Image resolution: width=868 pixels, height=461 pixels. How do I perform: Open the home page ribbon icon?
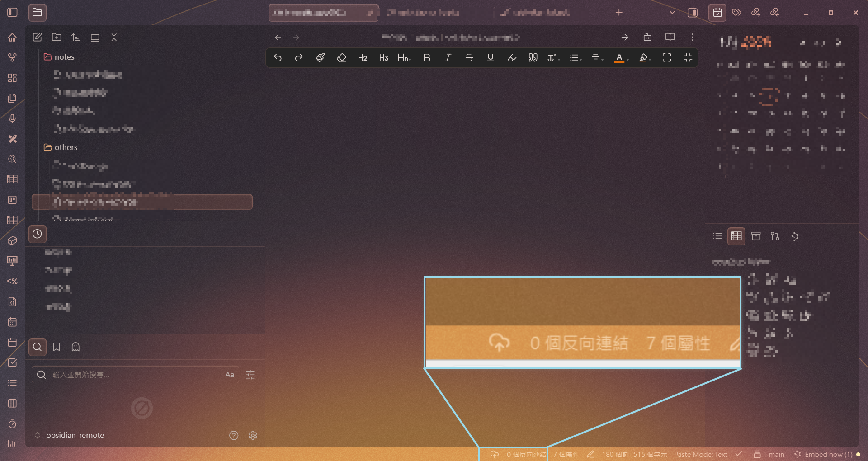[12, 37]
